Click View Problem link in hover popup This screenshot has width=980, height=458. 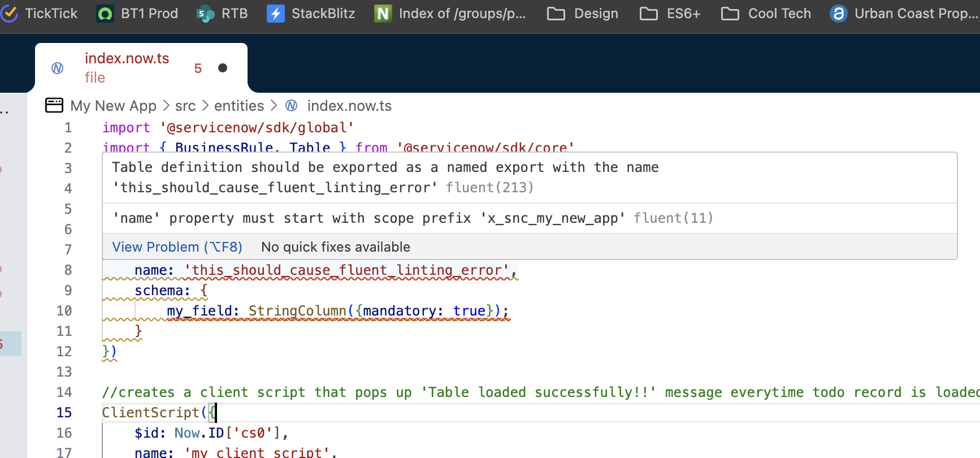177,247
